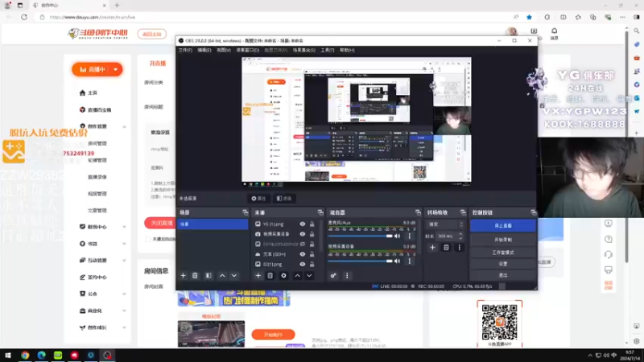The height and width of the screenshot is (362, 644).
Task: Open 停靠窗口(D) menu in OBS
Action: [x=248, y=50]
